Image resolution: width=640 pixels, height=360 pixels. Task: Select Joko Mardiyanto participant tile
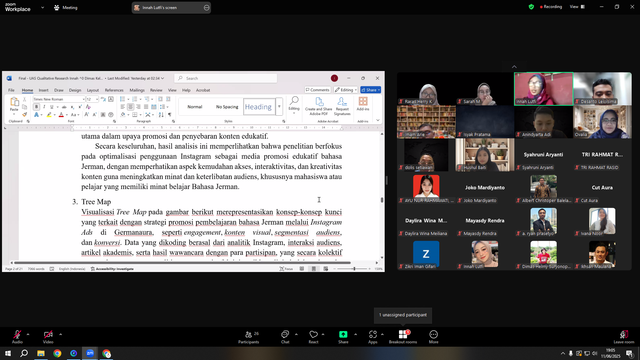tap(485, 188)
